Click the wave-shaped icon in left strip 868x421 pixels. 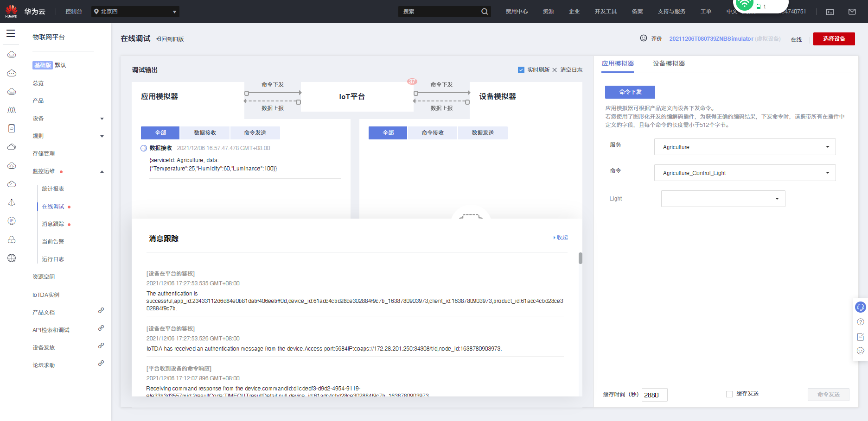(12, 110)
